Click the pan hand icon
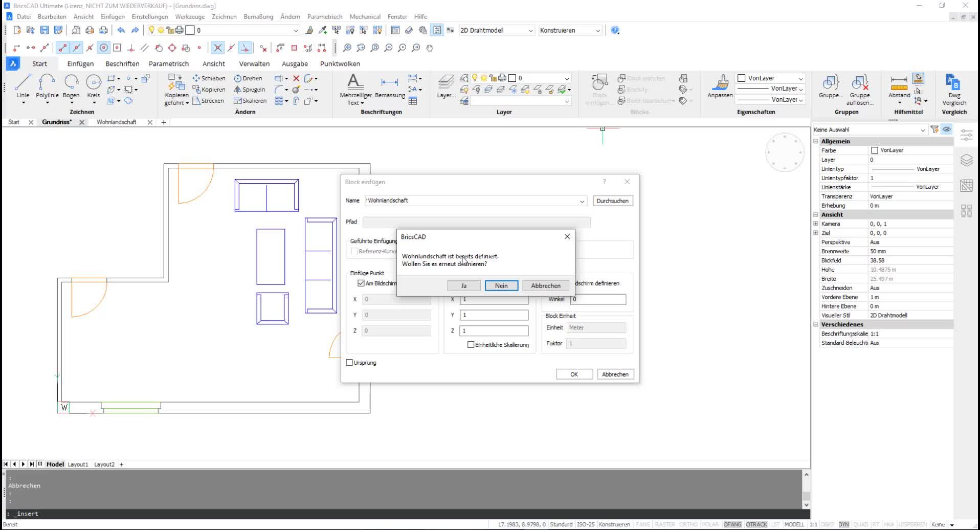 430,48
